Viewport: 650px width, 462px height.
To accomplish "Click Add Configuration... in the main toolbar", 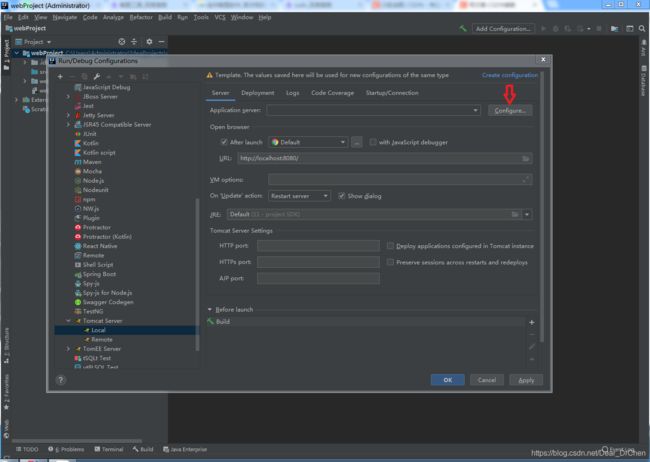I will [x=503, y=29].
